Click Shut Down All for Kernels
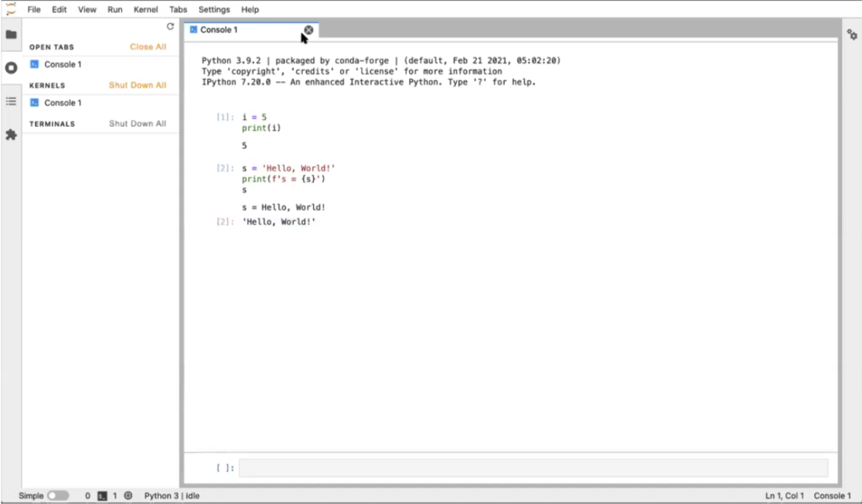The height and width of the screenshot is (504, 862). [137, 86]
